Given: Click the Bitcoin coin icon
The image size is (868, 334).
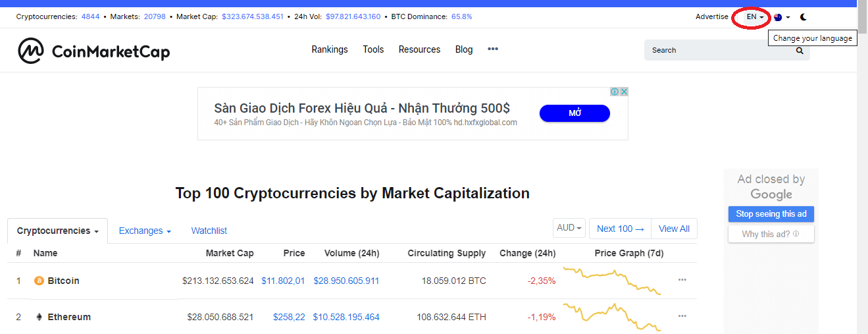Looking at the screenshot, I should (x=39, y=281).
